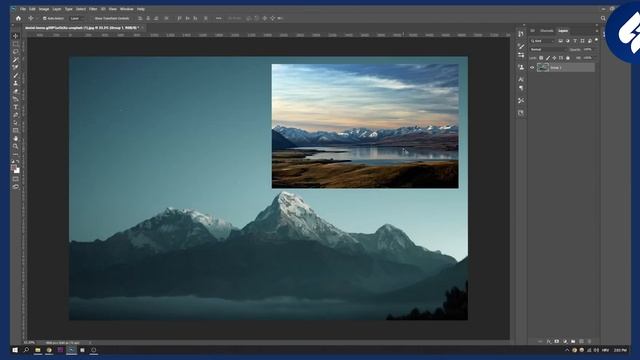Filter layers by smart objects icon
This screenshot has height=360, width=640.
(590, 41)
